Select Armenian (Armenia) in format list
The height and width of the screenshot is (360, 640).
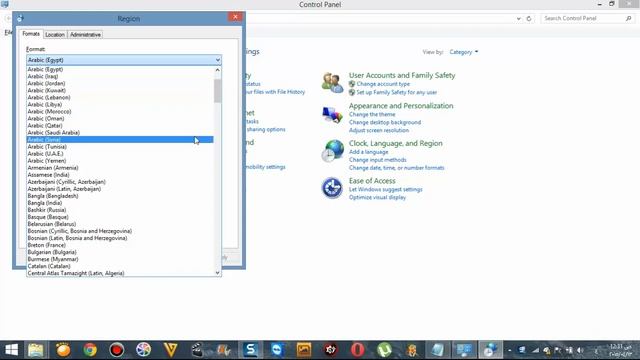120,168
